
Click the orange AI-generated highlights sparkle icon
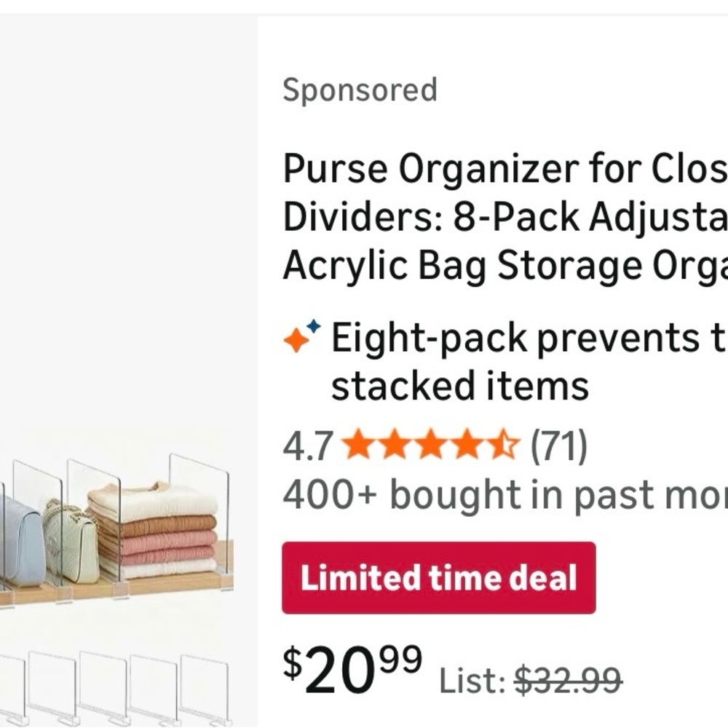(295, 339)
